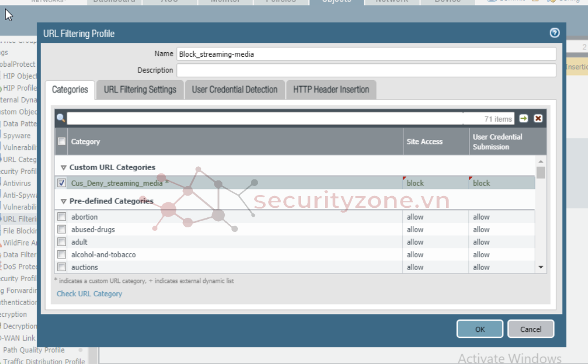Screen dimensions: 588x364
Task: Click the help icon in dialog header
Action: pyautogui.click(x=554, y=33)
